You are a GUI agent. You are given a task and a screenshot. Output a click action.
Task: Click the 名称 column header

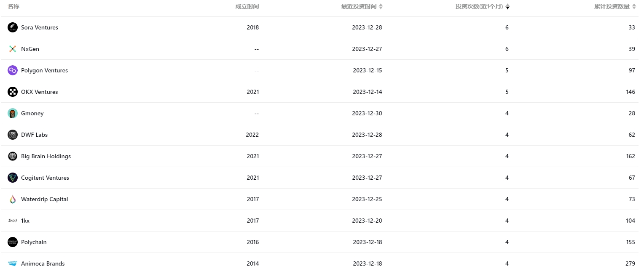13,7
